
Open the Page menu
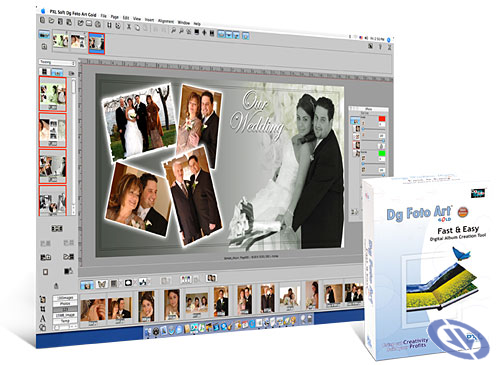[115, 17]
